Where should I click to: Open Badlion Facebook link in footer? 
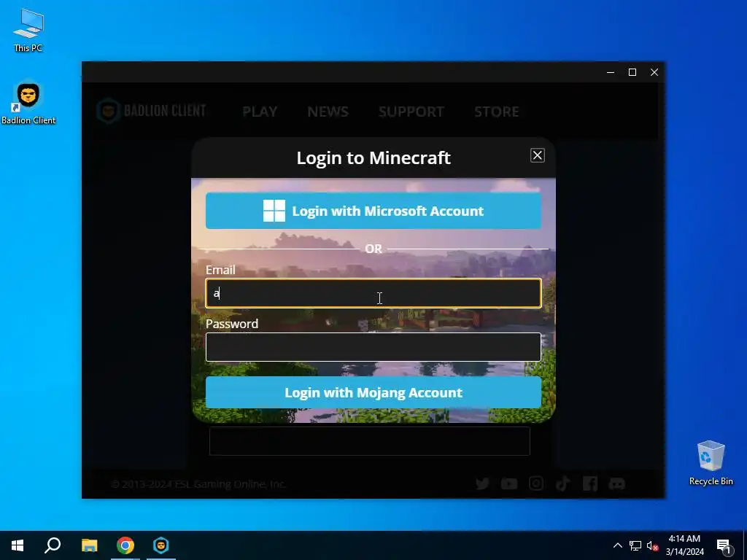pyautogui.click(x=589, y=484)
